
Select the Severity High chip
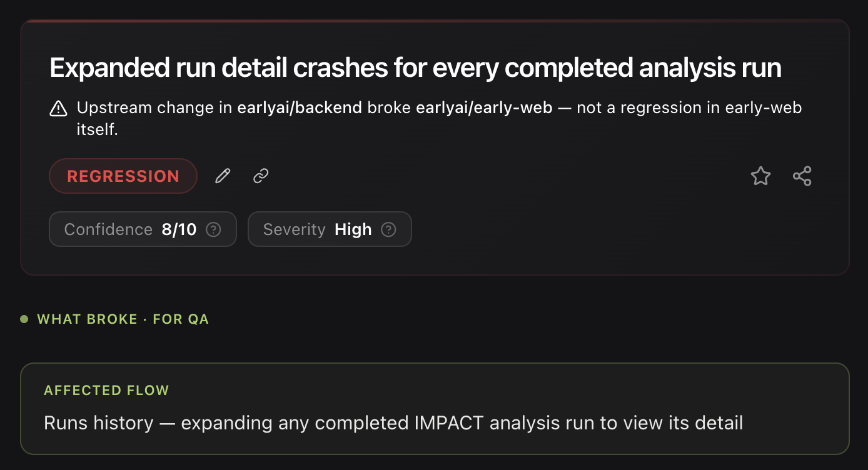click(x=330, y=229)
